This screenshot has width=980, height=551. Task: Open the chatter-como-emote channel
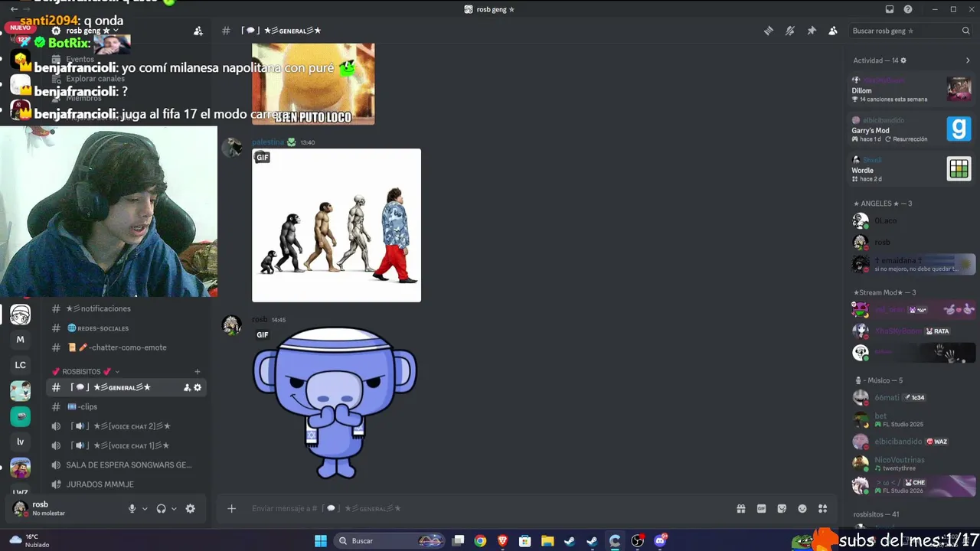click(x=127, y=347)
